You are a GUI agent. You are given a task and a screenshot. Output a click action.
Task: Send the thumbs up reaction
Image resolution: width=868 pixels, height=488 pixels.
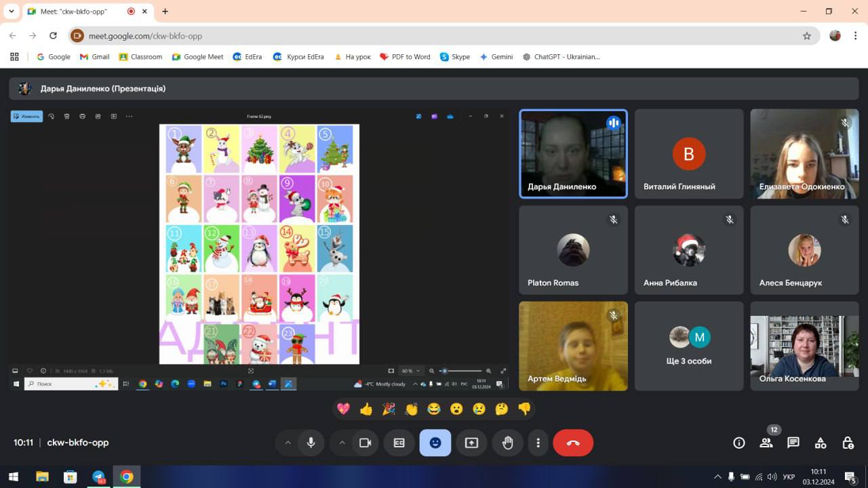(366, 409)
